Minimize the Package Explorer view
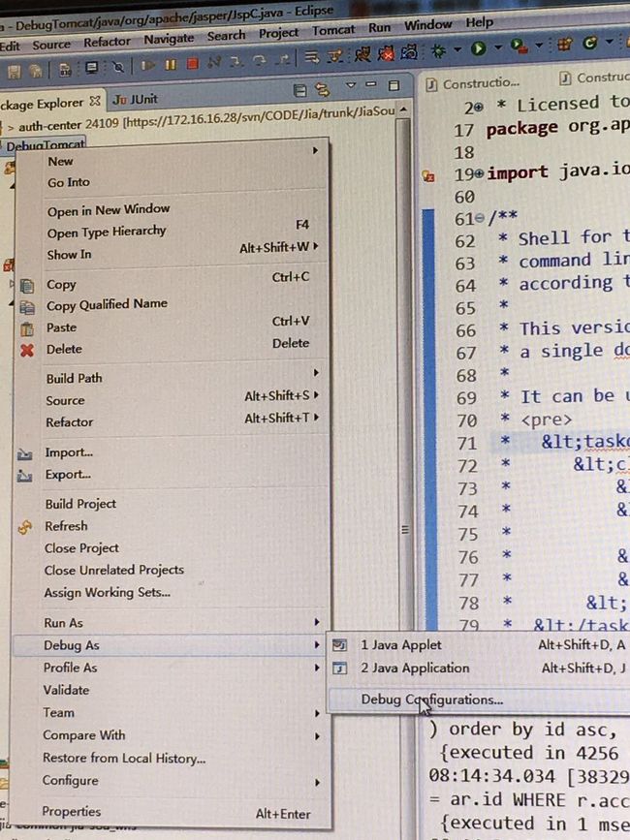The width and height of the screenshot is (630, 840). click(370, 84)
